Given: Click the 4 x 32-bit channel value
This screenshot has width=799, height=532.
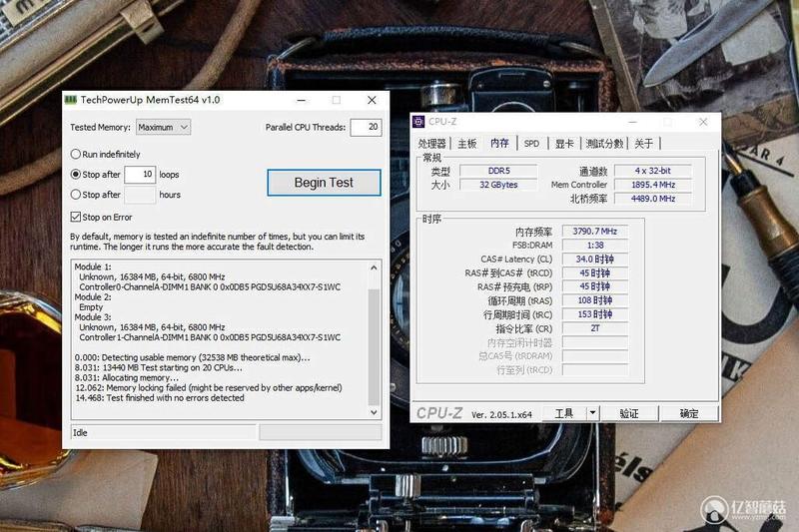Looking at the screenshot, I should [x=653, y=171].
